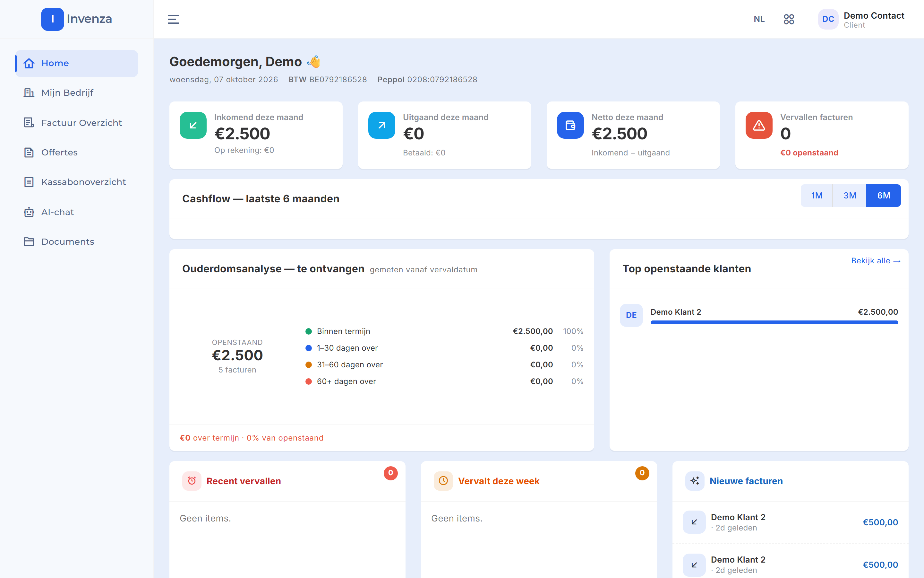The image size is (924, 578).
Task: Select the 6M cashflow range
Action: (x=884, y=196)
